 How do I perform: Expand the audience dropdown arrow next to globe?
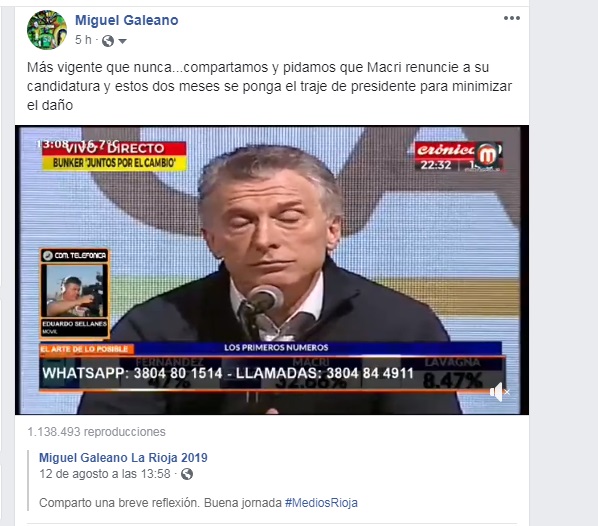[x=122, y=41]
